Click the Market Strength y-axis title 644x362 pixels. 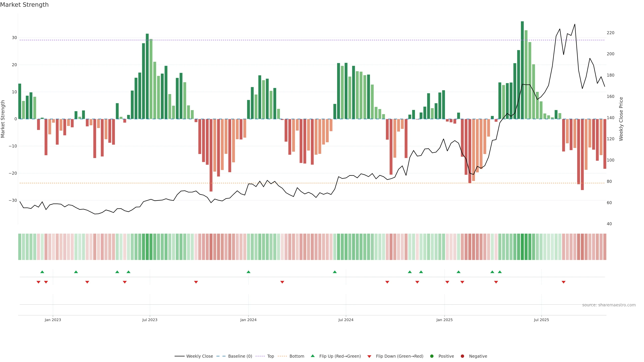[3, 119]
